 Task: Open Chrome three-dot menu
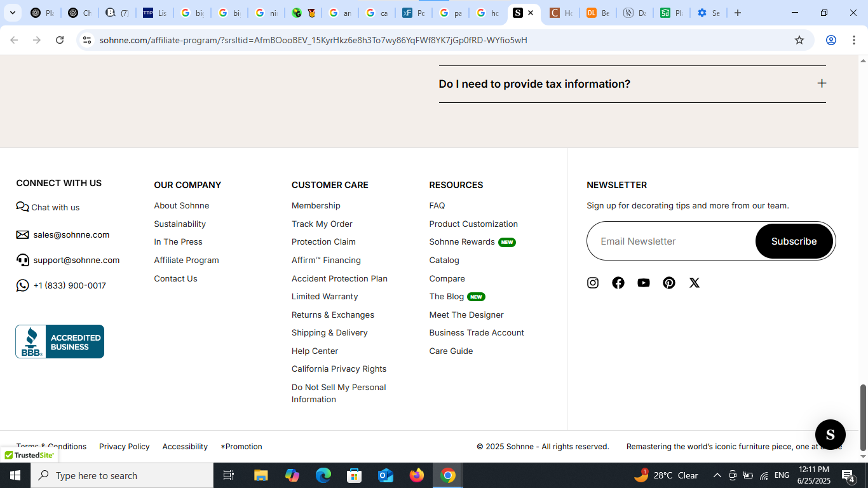[x=853, y=40]
